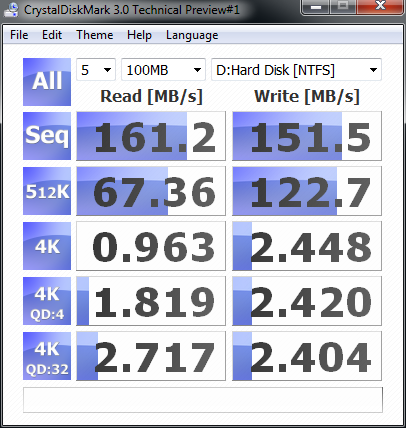Viewport: 406px width, 428px height.
Task: Start the 512K random test
Action: [x=47, y=191]
